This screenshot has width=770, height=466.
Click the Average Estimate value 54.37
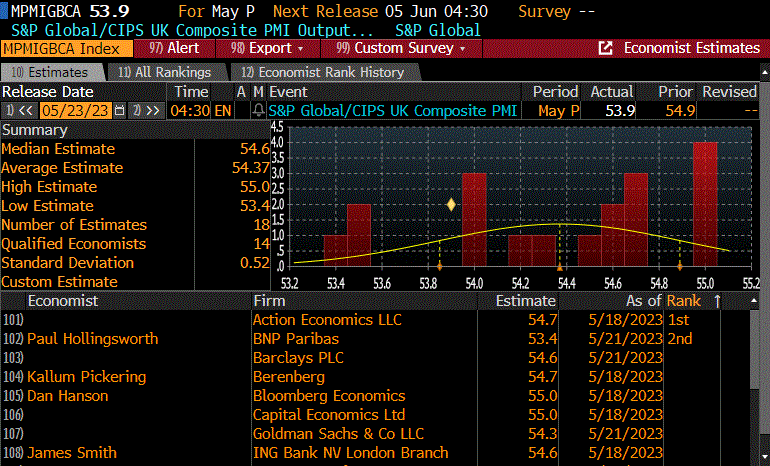coord(250,168)
